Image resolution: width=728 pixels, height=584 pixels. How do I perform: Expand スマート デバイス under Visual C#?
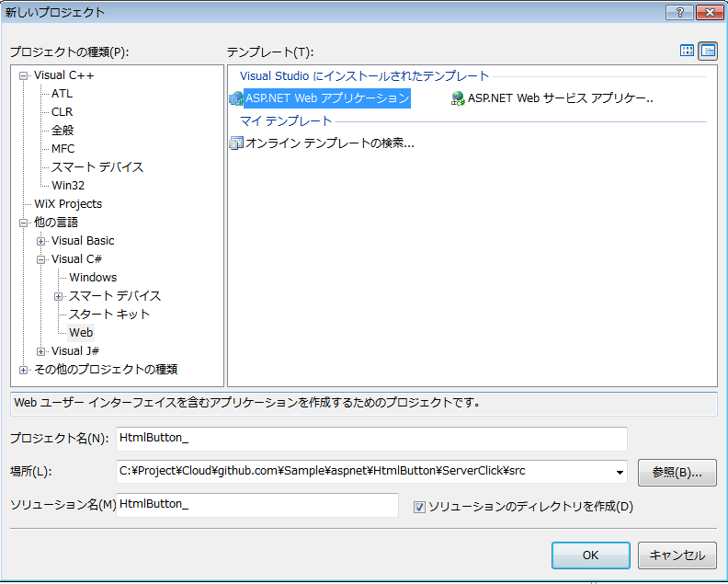(59, 296)
